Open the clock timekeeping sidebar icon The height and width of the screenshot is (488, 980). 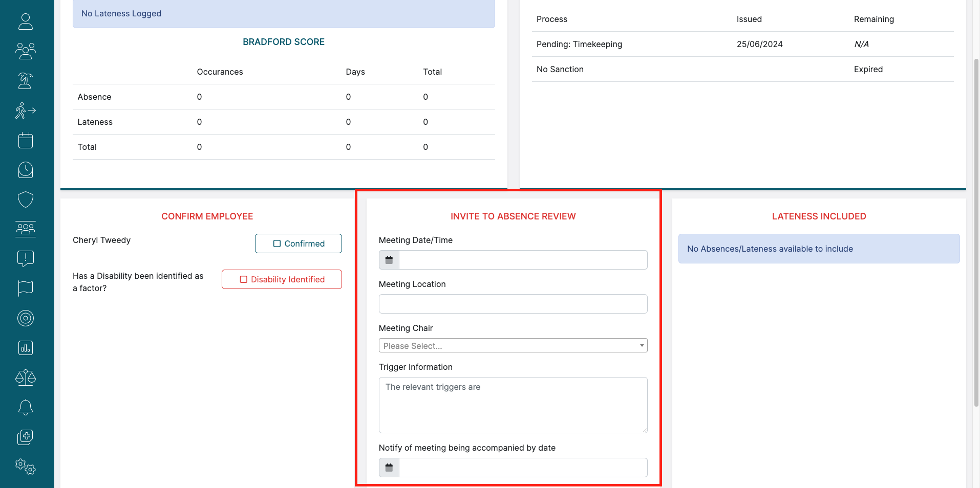click(26, 170)
